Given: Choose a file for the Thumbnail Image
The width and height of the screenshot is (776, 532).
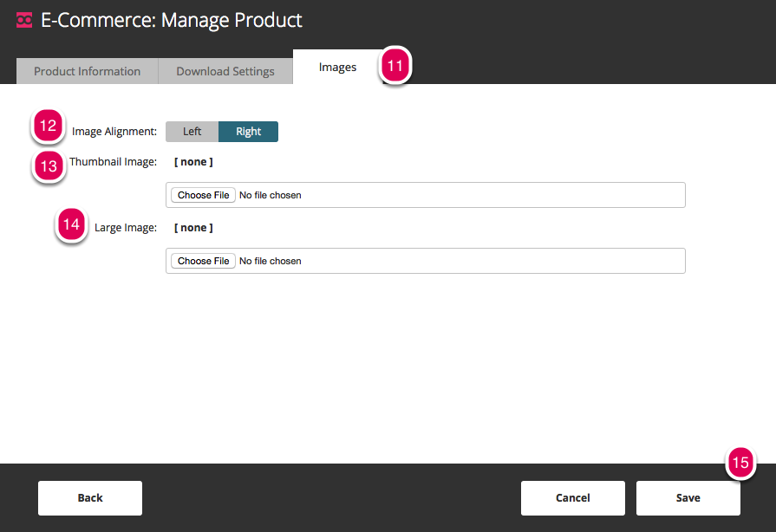Looking at the screenshot, I should [203, 195].
